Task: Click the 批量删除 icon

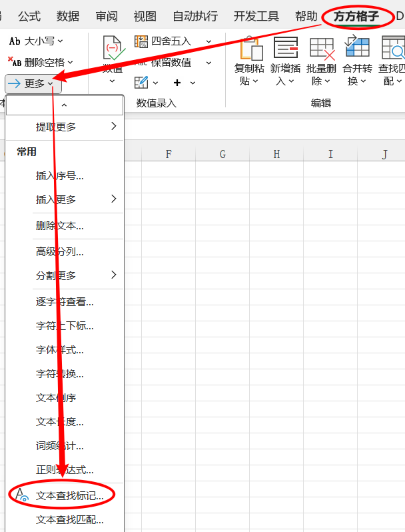Action: (x=322, y=49)
